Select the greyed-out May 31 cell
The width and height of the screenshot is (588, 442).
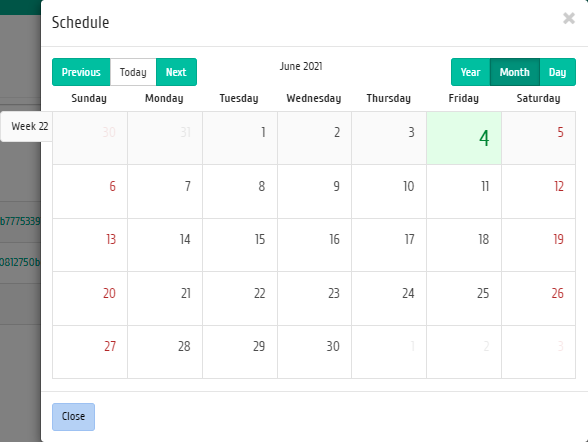tap(165, 138)
